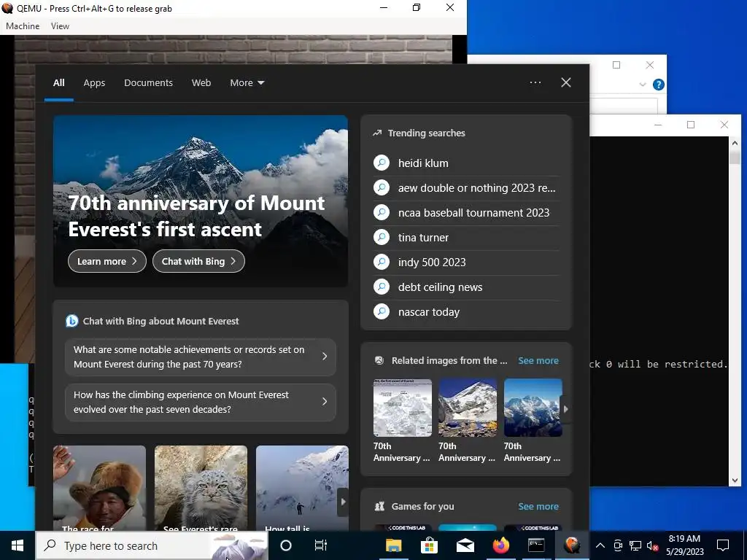The width and height of the screenshot is (747, 560).
Task: Click the Chat with Bing button
Action: point(198,261)
